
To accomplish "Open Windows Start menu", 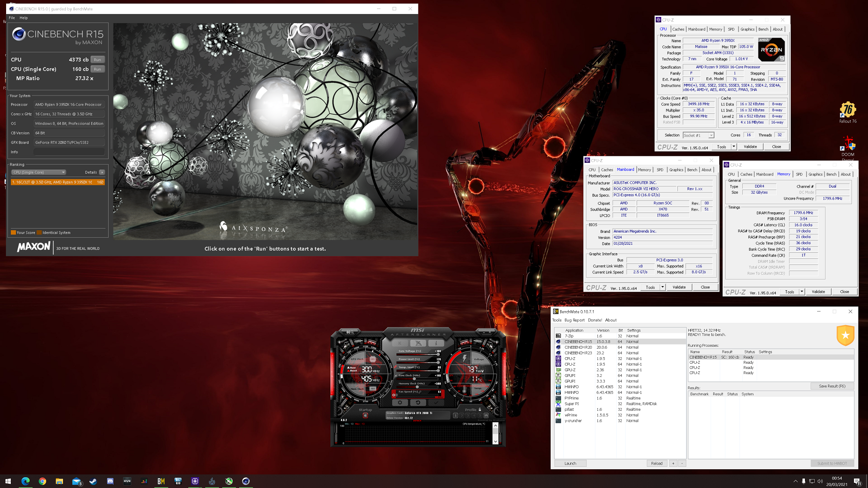I will (8, 481).
